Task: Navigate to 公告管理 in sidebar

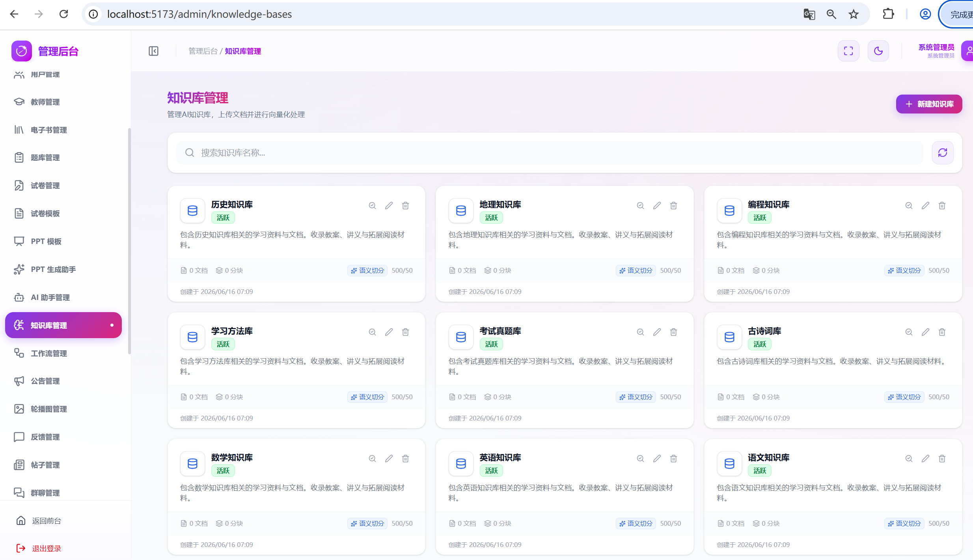Action: click(x=63, y=381)
